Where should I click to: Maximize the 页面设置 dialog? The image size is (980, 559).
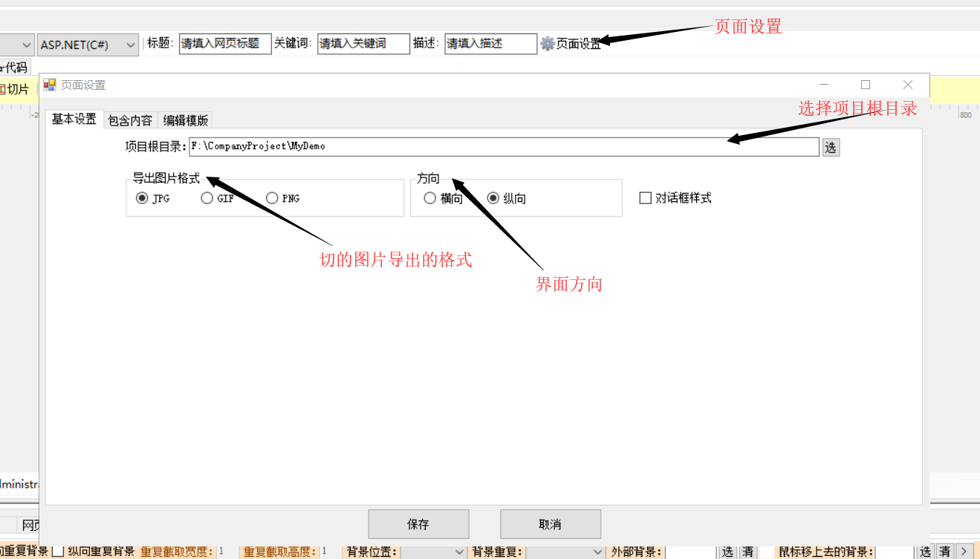pyautogui.click(x=866, y=85)
